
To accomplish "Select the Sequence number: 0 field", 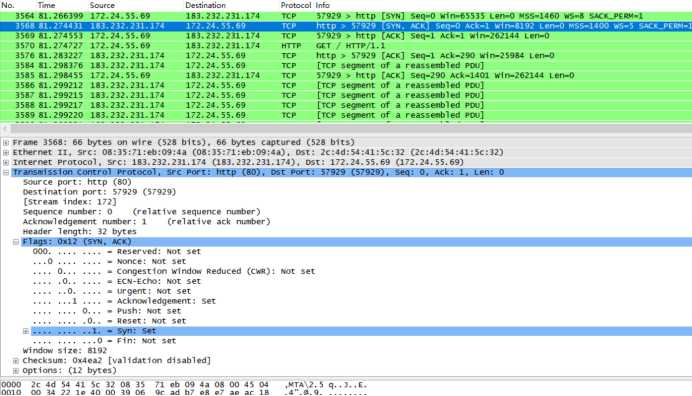I will [x=141, y=212].
